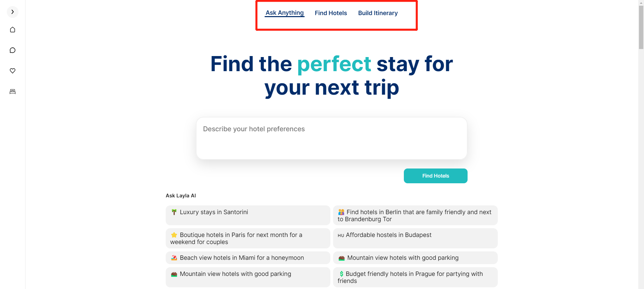Expand the sidebar with the chevron arrow
This screenshot has width=644, height=289.
pos(12,12)
